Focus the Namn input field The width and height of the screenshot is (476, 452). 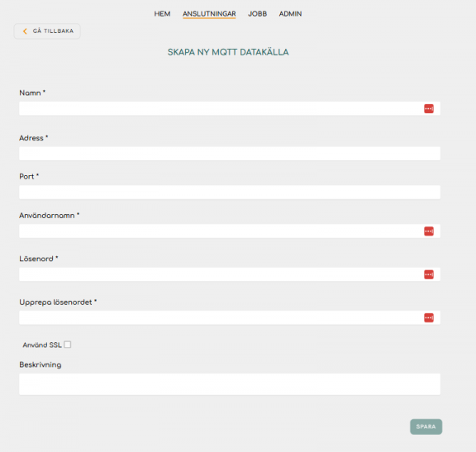(230, 108)
